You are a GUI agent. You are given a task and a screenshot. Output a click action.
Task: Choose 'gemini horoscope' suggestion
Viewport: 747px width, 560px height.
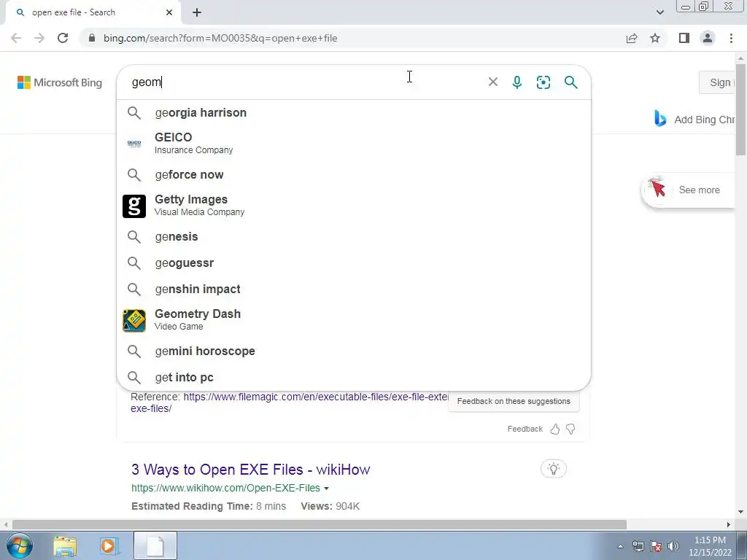click(x=354, y=351)
